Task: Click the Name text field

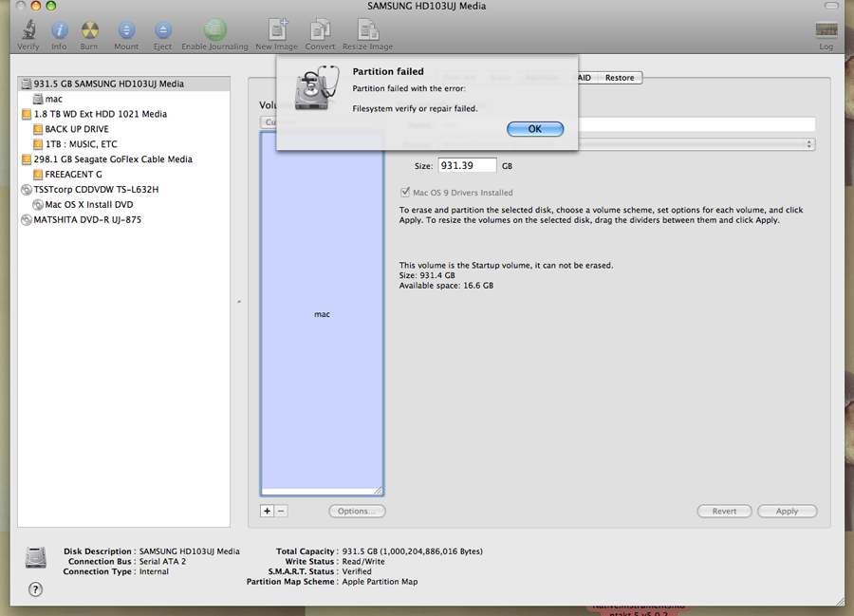Action: click(696, 124)
